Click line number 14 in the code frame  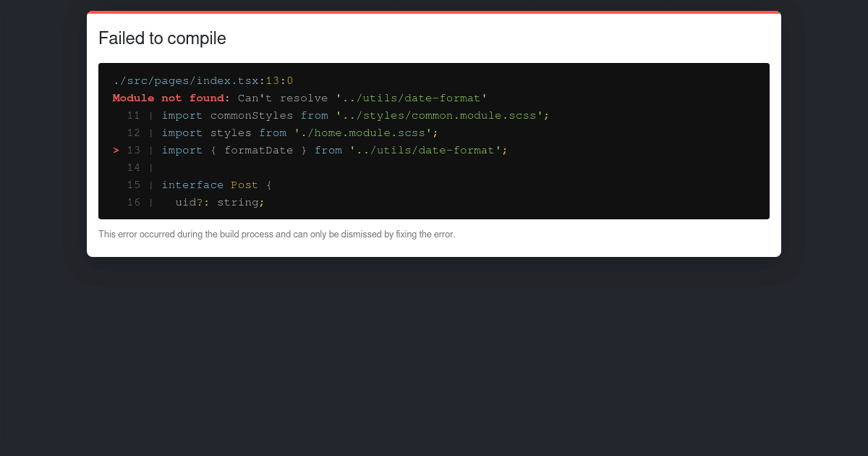click(x=134, y=167)
